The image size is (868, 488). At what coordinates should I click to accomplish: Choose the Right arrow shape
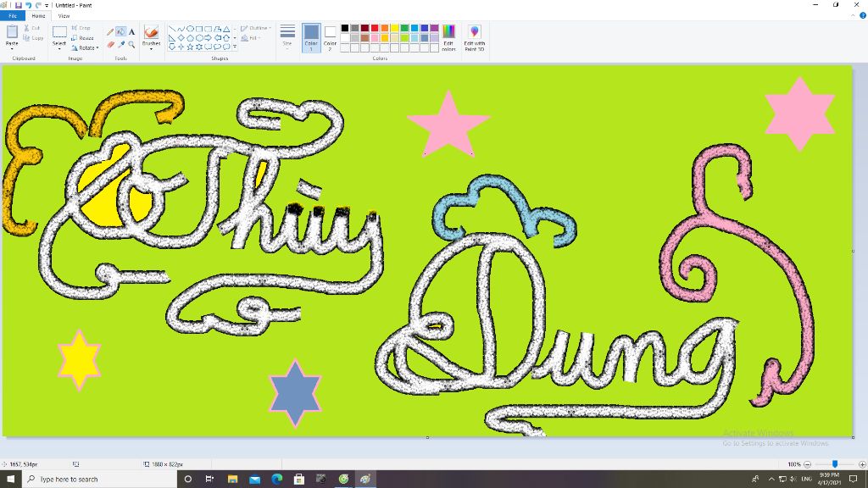tap(208, 38)
